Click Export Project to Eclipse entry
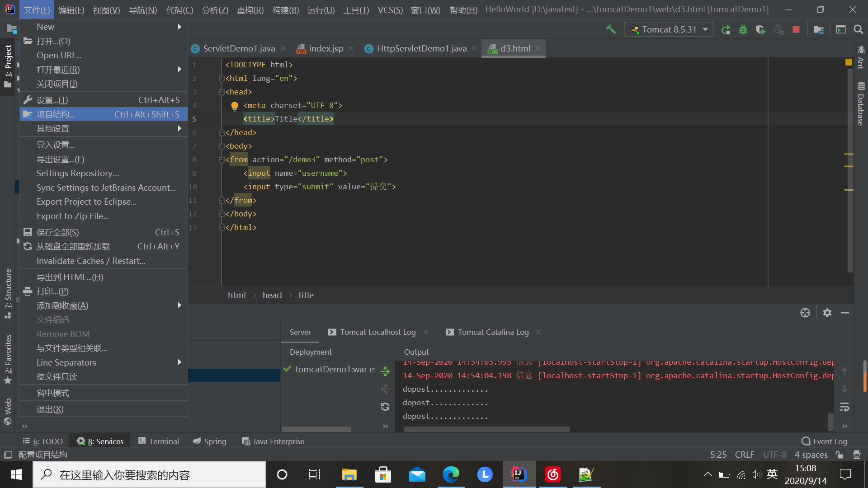This screenshot has height=488, width=868. (86, 202)
